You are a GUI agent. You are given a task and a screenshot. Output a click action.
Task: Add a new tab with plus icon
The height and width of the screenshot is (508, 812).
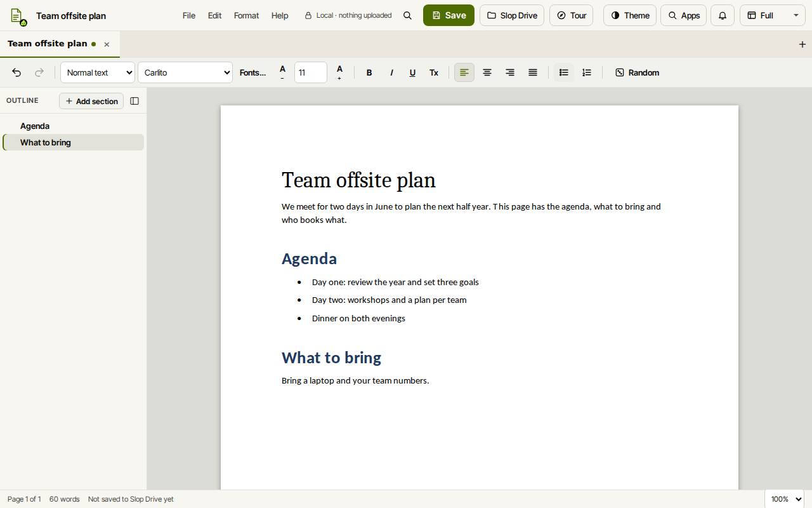802,44
